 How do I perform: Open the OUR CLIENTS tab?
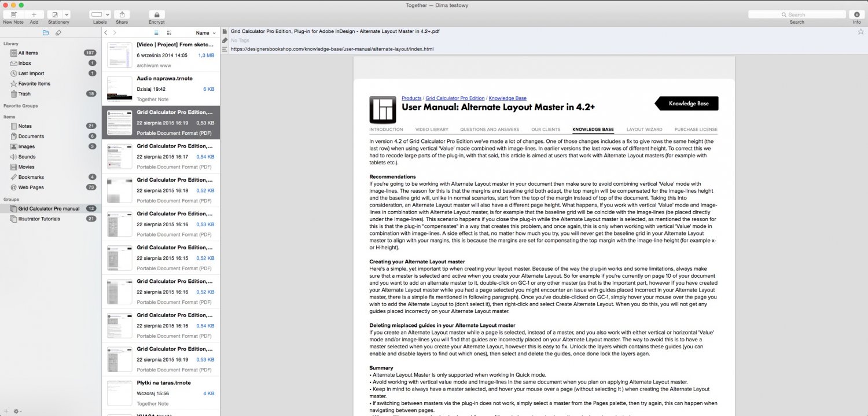tap(546, 130)
